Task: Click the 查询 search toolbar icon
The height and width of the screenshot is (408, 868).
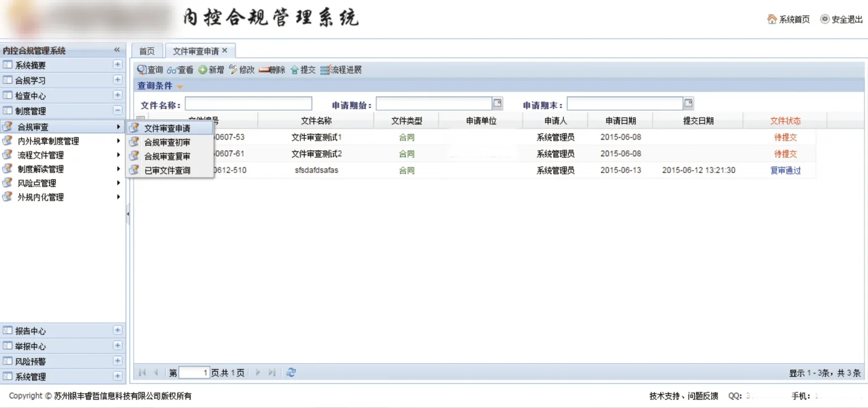Action: coord(142,70)
